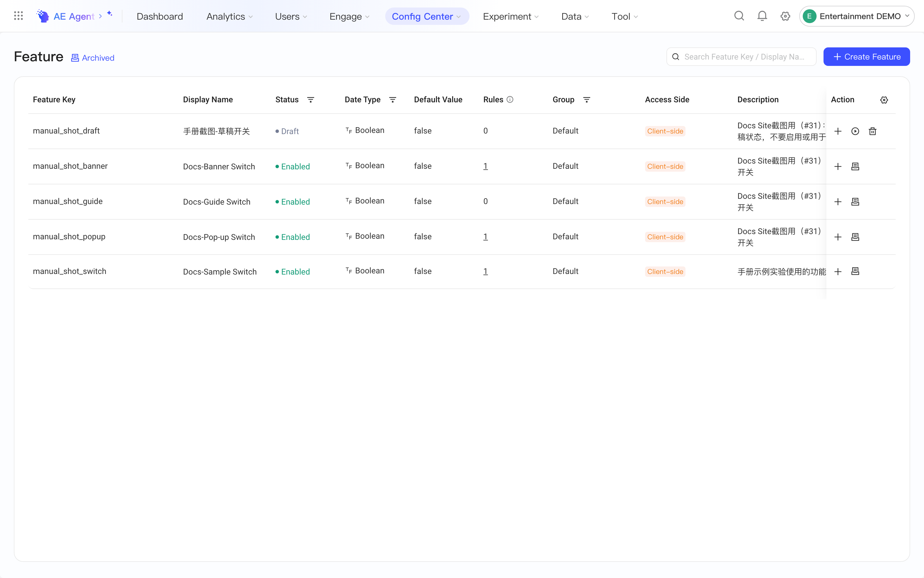Click the Create Feature button
Image resolution: width=924 pixels, height=578 pixels.
(866, 57)
